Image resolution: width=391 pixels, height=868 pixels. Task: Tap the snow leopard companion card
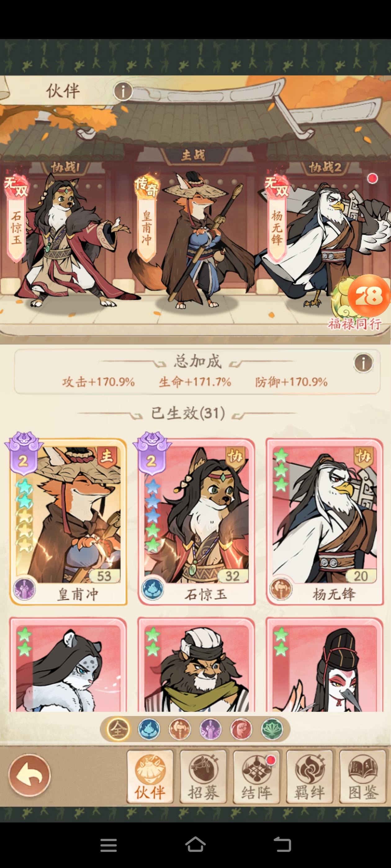click(x=68, y=664)
